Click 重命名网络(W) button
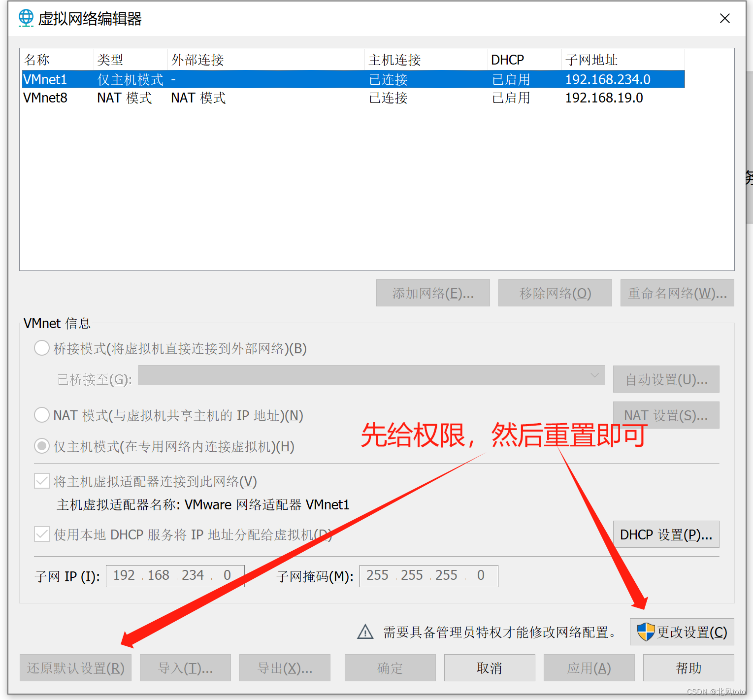753x700 pixels. click(677, 293)
